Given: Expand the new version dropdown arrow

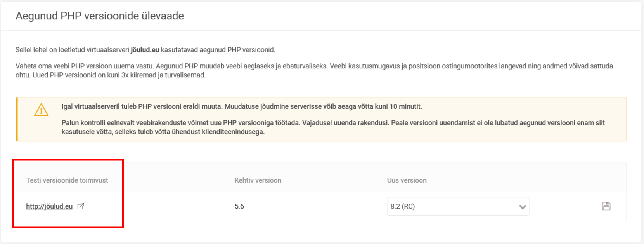Looking at the screenshot, I should 522,207.
